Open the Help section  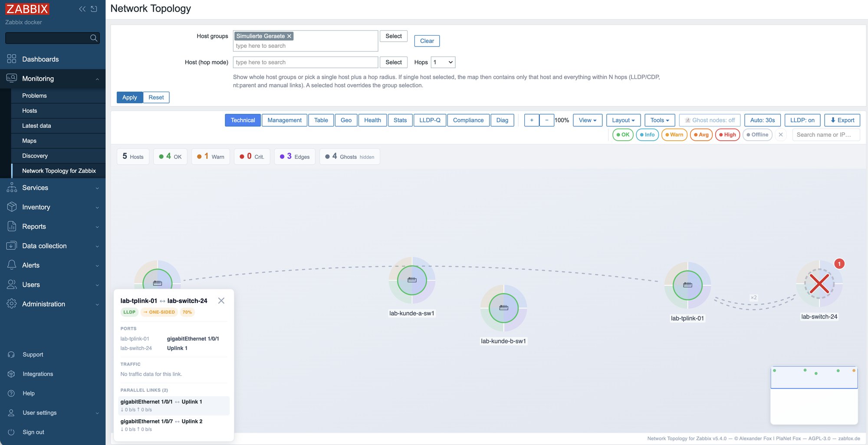[x=29, y=393]
